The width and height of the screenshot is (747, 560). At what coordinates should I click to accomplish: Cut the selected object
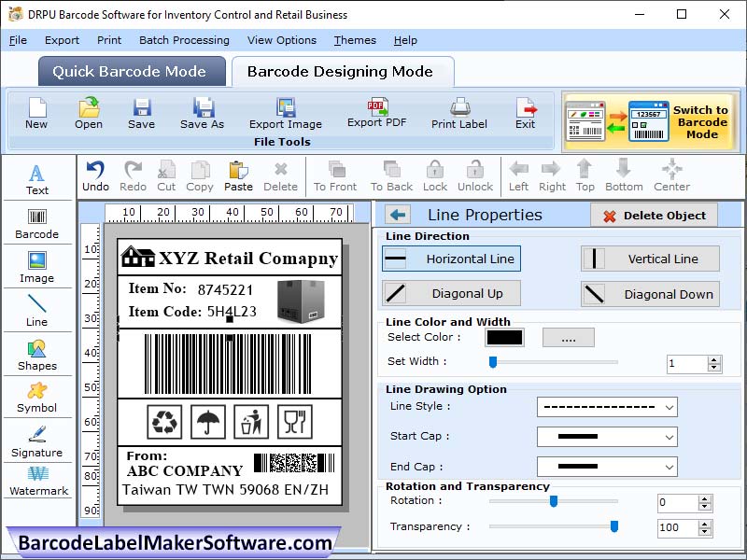pos(166,176)
